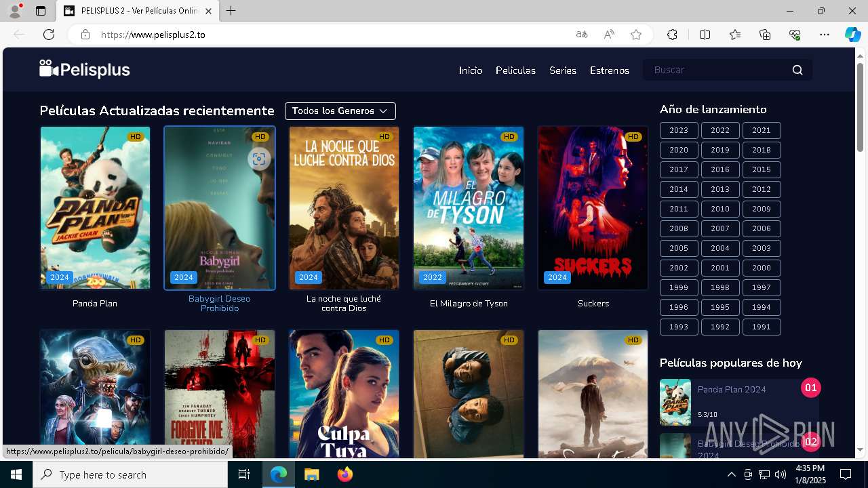Filter by year 1991

(x=762, y=327)
